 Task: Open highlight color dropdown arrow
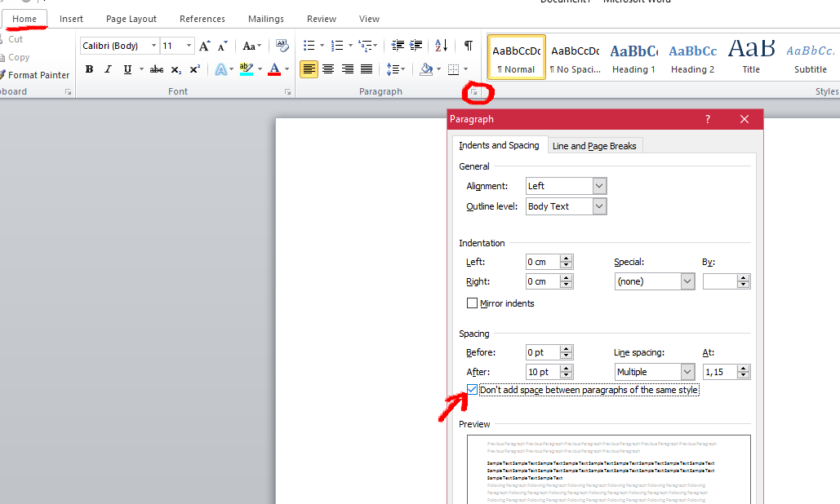[x=260, y=69]
